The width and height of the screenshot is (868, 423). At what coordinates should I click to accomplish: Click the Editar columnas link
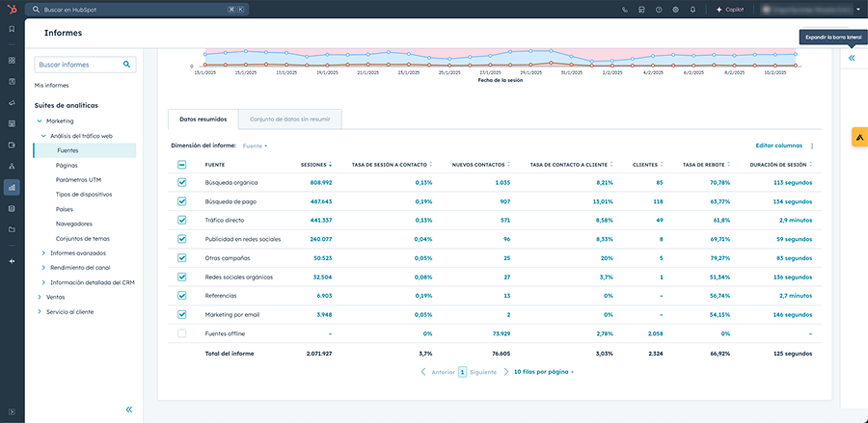(778, 145)
